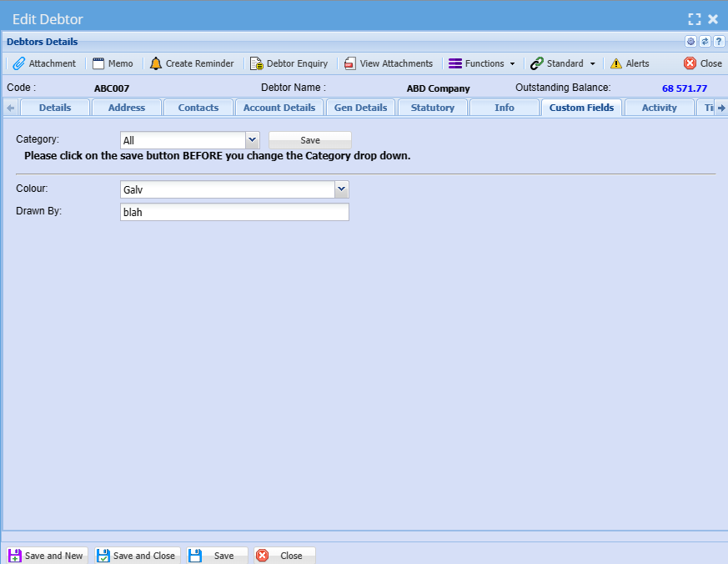Open the Category dropdown arrow
Image resolution: width=728 pixels, height=564 pixels.
point(252,140)
